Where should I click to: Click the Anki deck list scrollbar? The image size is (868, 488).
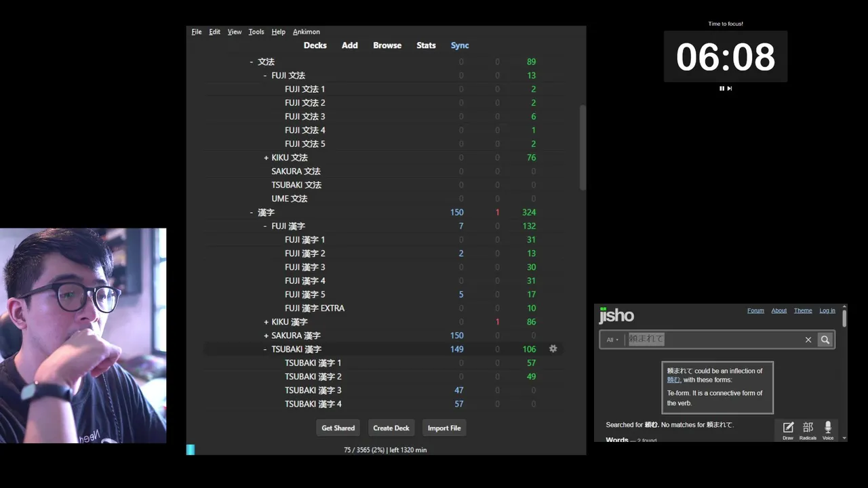[583, 148]
